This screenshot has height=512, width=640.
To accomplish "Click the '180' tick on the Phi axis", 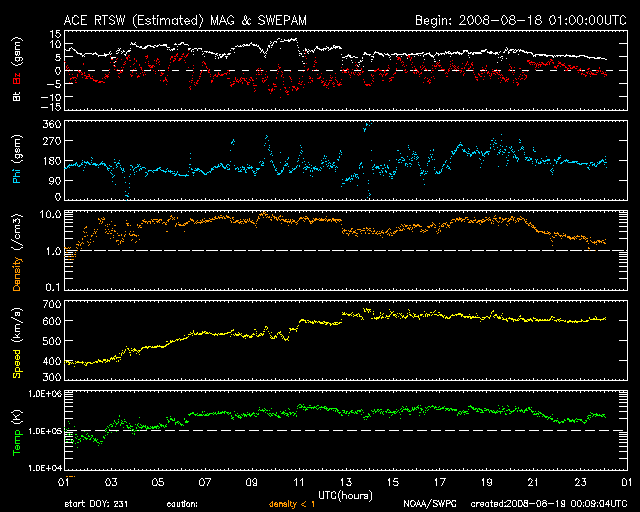I will pyautogui.click(x=52, y=161).
